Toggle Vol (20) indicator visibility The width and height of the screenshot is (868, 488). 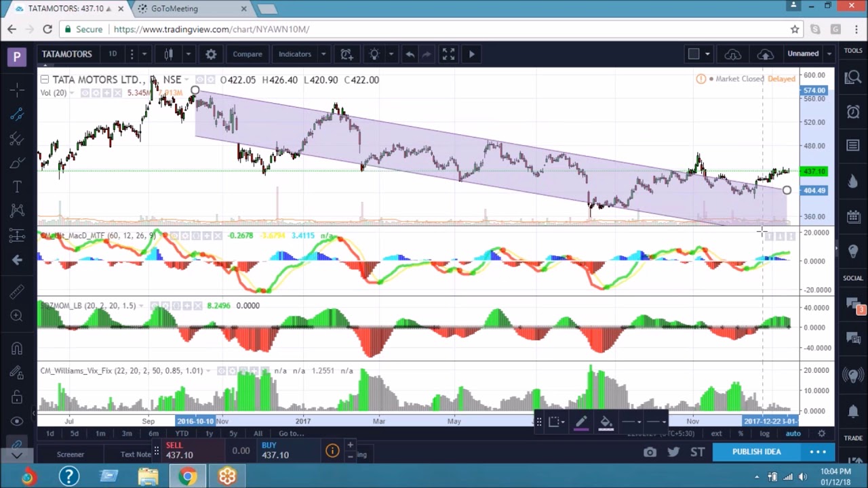[86, 93]
